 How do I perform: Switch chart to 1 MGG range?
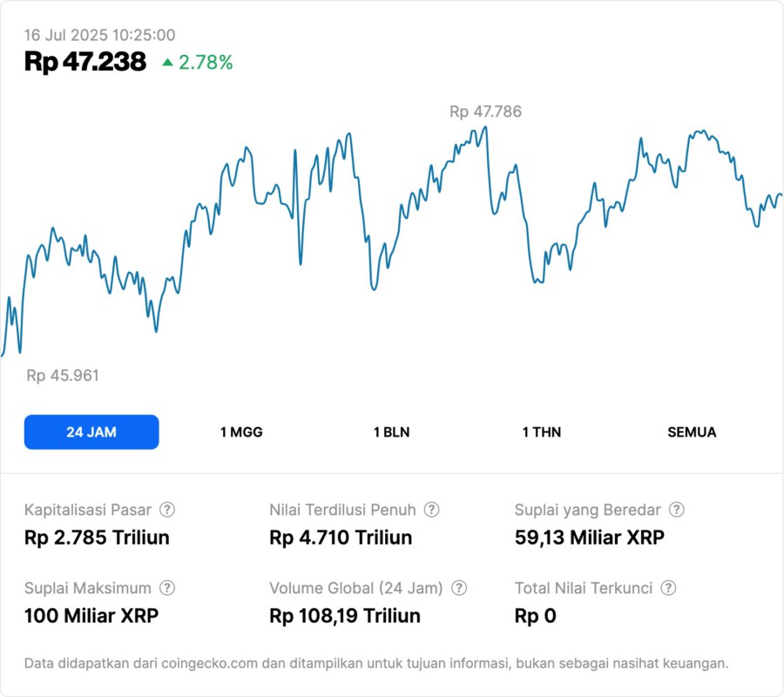(241, 432)
